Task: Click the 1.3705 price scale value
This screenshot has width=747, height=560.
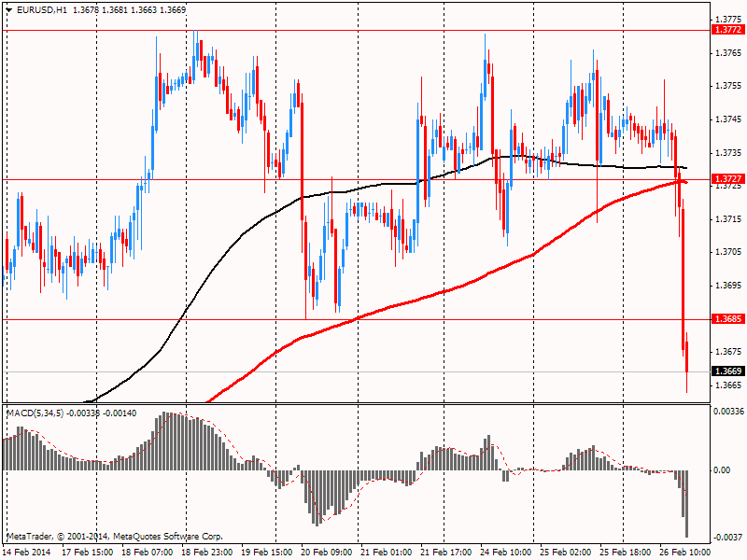Action: click(728, 252)
